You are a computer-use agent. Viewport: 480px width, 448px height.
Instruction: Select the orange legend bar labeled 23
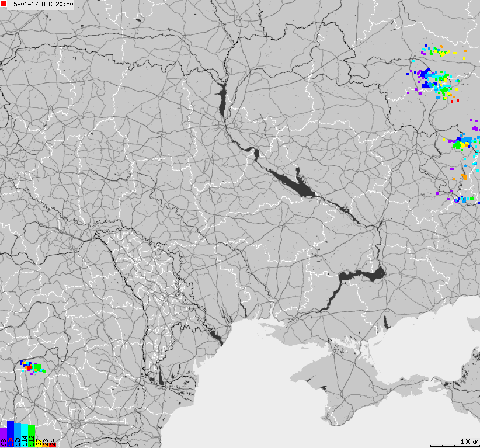pos(46,445)
